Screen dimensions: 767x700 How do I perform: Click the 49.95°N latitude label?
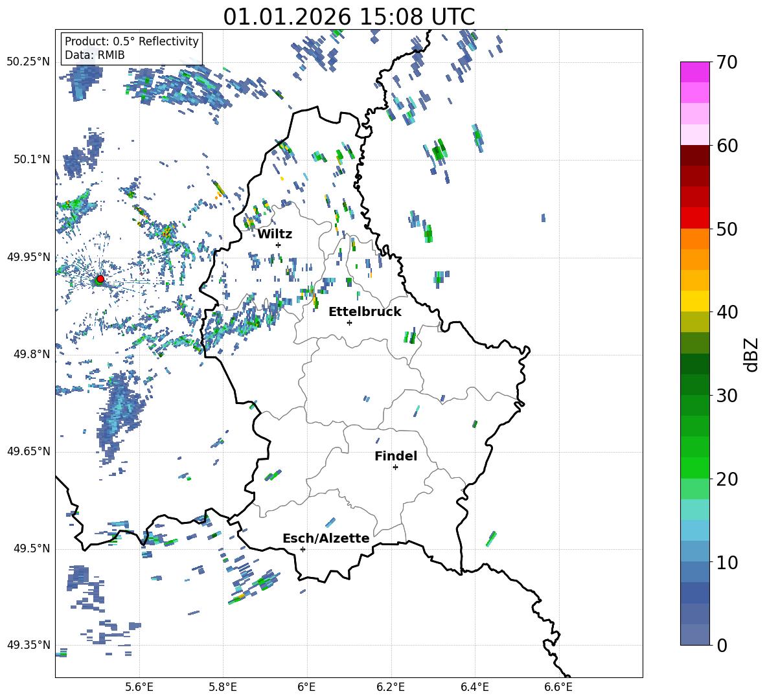click(x=29, y=256)
